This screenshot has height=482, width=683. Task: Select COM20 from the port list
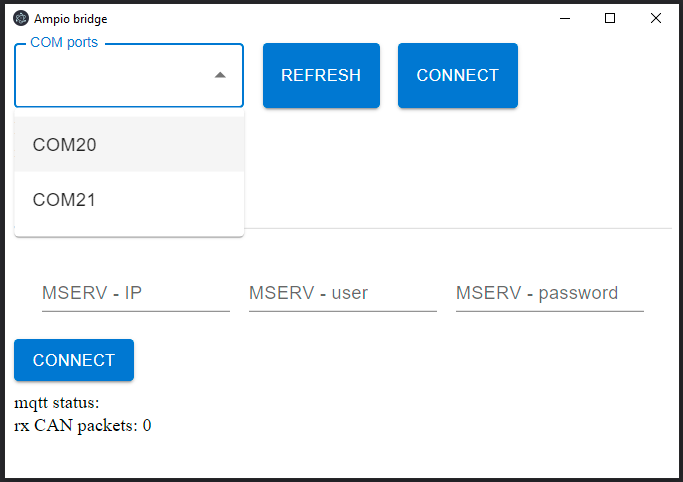pos(129,144)
